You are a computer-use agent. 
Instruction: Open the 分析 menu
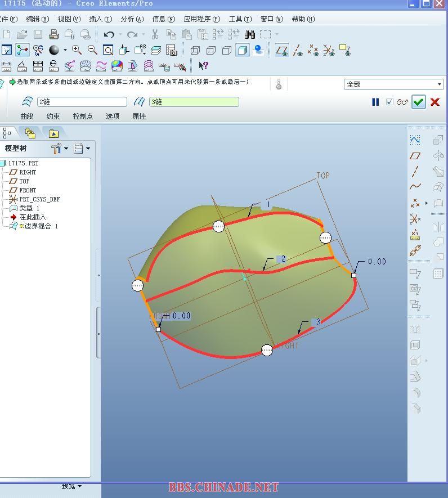(132, 19)
